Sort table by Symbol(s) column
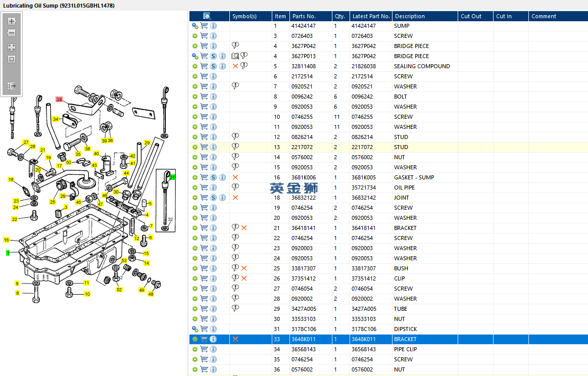This screenshot has width=588, height=376. pos(251,16)
